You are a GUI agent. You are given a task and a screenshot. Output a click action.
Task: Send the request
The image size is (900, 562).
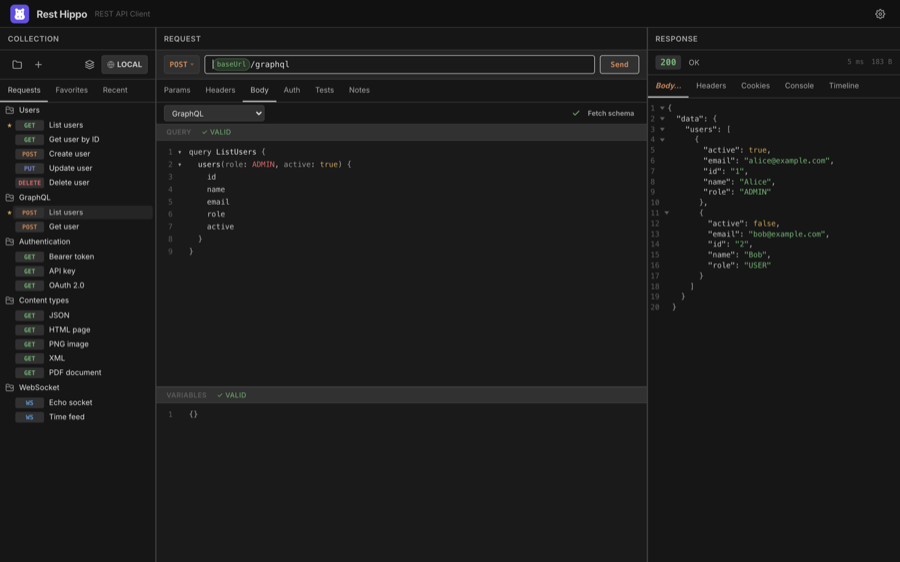[619, 64]
